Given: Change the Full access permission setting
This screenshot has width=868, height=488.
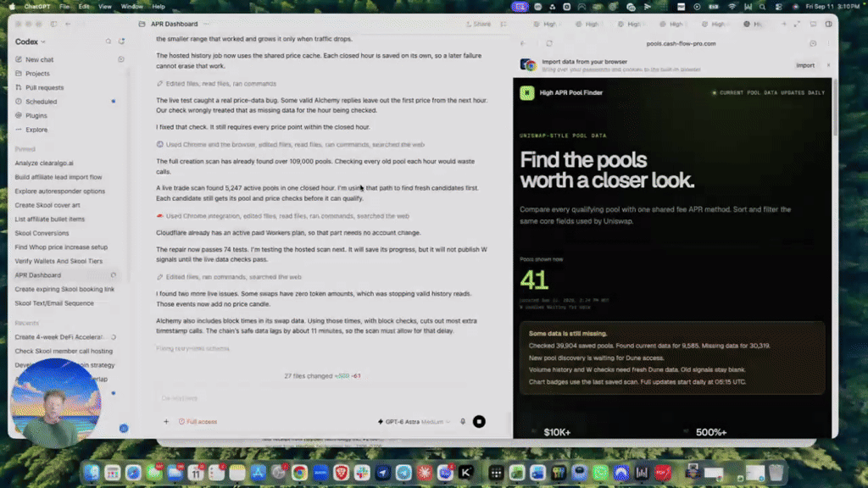Looking at the screenshot, I should [x=198, y=422].
